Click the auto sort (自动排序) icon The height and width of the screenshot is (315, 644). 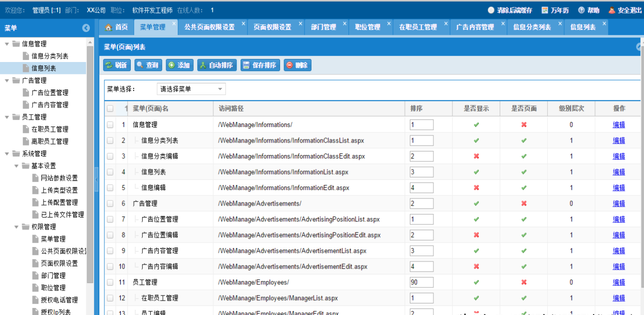tap(203, 65)
